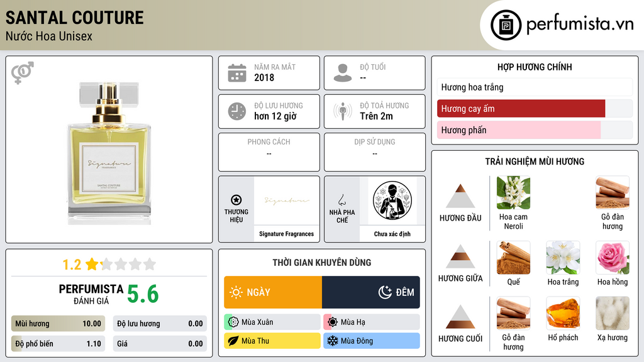Click the nose icon above Nhà pha chế
Image resolution: width=644 pixels, height=362 pixels.
pyautogui.click(x=341, y=200)
